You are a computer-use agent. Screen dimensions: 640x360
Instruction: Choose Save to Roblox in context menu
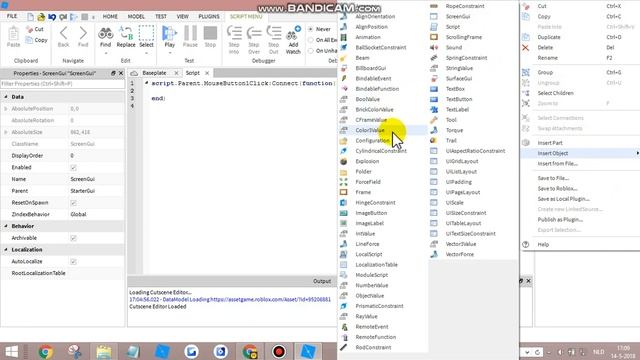tap(557, 189)
